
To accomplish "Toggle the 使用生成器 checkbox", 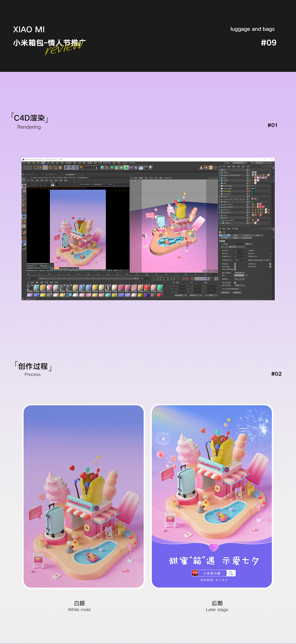I will (x=235, y=267).
